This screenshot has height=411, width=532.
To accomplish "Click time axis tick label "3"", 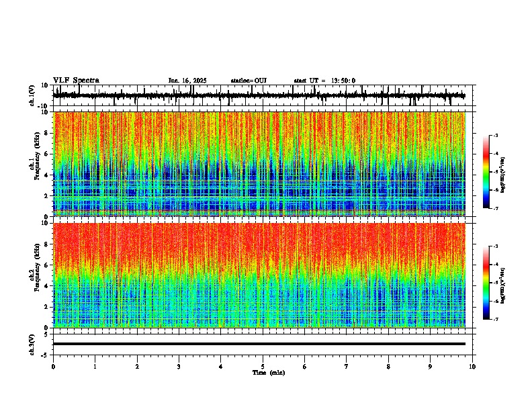I will point(179,367).
